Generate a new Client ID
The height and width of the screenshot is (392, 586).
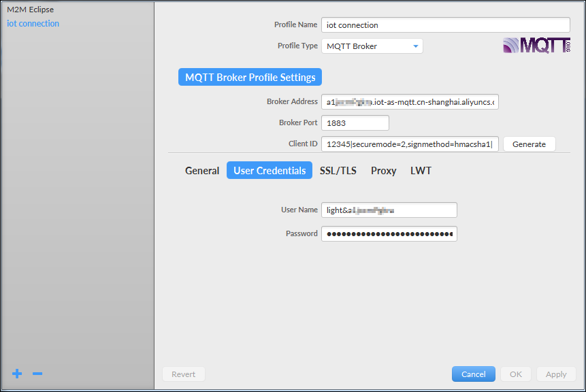[529, 144]
